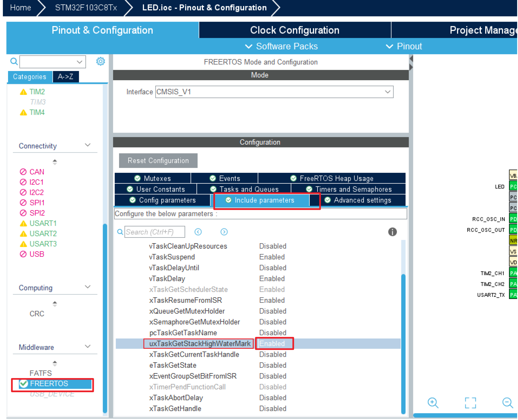Viewport: 518px width, 420px height.
Task: Open the Mutexes tab
Action: click(x=153, y=178)
